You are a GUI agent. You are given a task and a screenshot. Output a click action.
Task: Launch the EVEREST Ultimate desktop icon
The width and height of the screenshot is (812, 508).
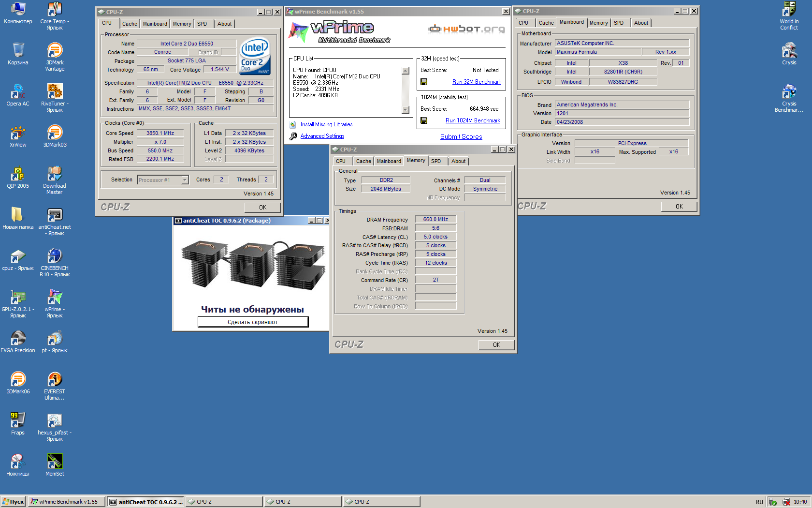click(55, 379)
